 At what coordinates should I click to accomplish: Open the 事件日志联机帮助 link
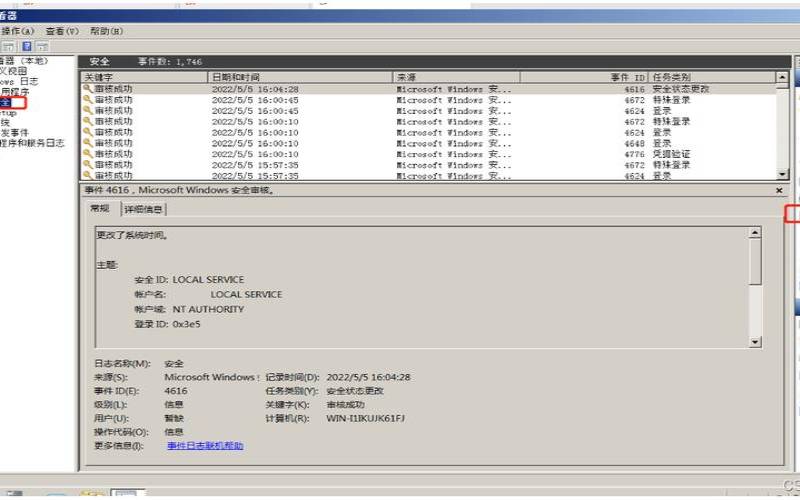(205, 446)
